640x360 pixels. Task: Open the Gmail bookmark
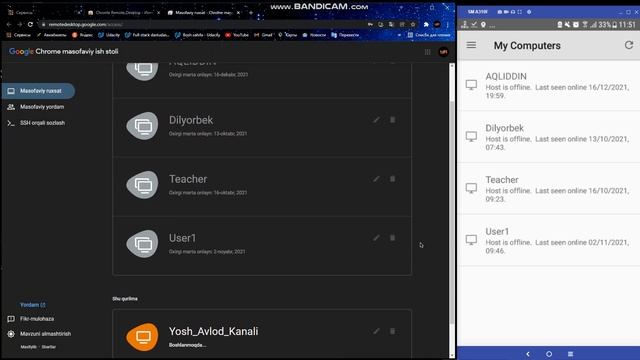click(x=263, y=35)
